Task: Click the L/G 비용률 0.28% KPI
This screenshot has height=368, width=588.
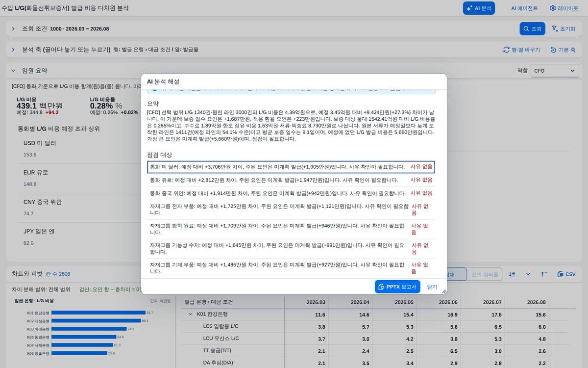Action: click(114, 105)
